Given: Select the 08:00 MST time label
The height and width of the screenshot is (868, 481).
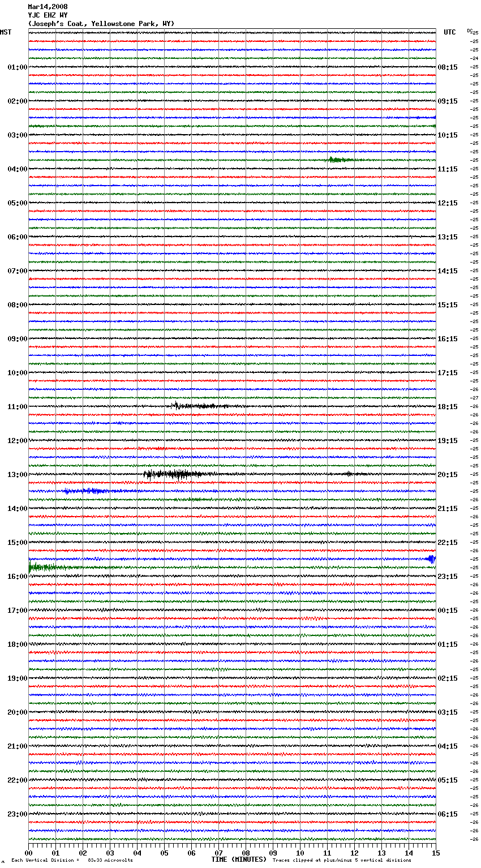Looking at the screenshot, I should pyautogui.click(x=18, y=305).
